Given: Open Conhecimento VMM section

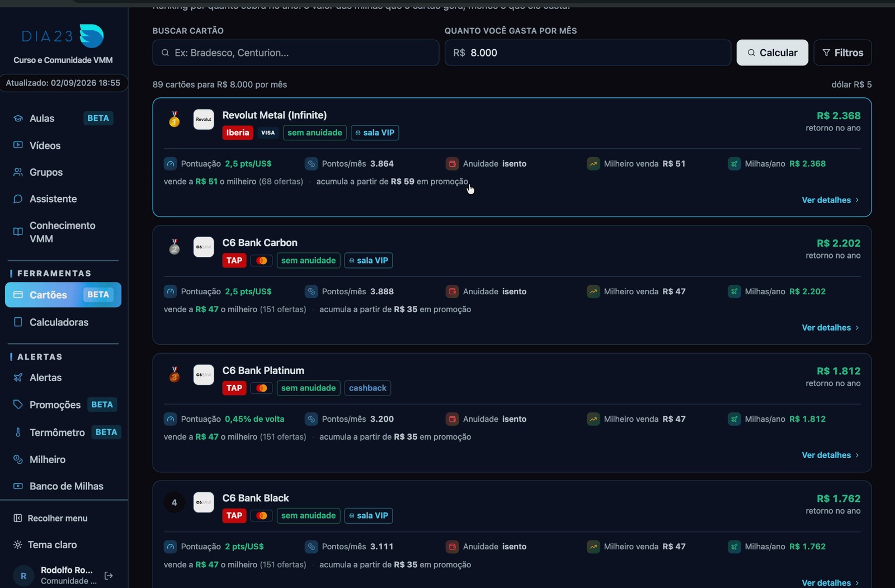Looking at the screenshot, I should [63, 232].
